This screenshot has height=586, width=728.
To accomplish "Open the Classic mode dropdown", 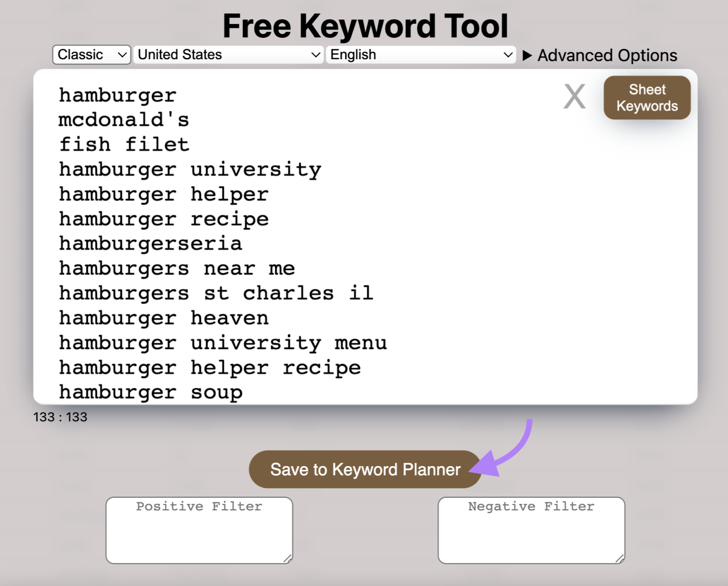I will pyautogui.click(x=91, y=55).
